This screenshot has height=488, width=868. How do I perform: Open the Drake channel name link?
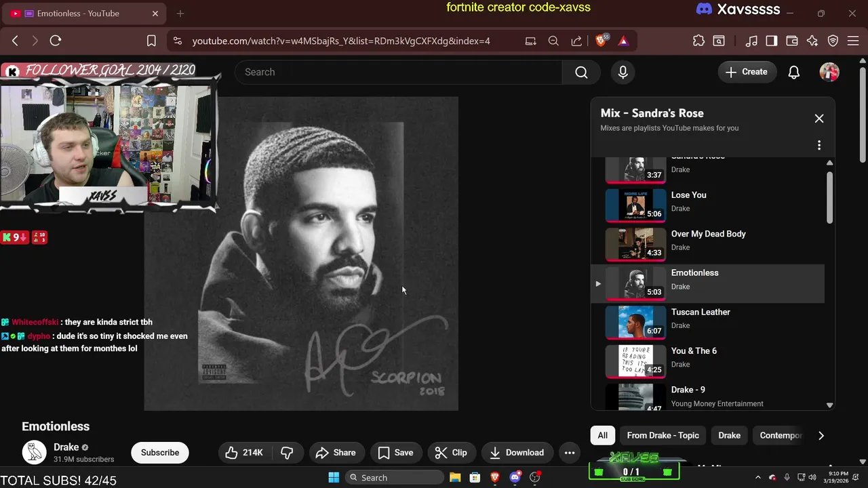(66, 447)
